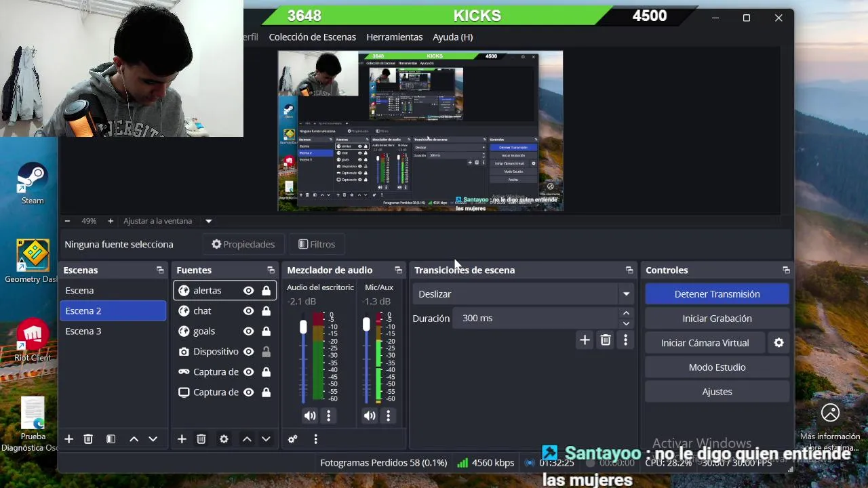Viewport: 868px width, 488px height.
Task: Open Ajustes settings
Action: 717,392
